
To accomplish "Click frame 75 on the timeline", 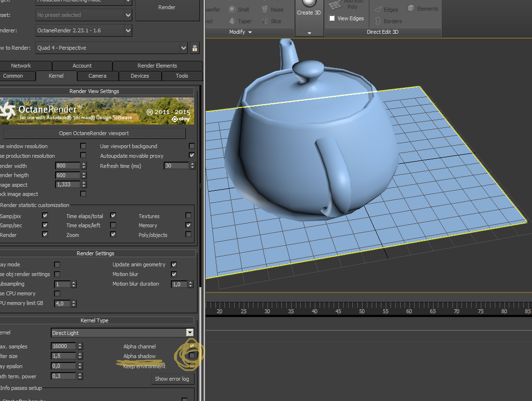I will click(x=480, y=311).
